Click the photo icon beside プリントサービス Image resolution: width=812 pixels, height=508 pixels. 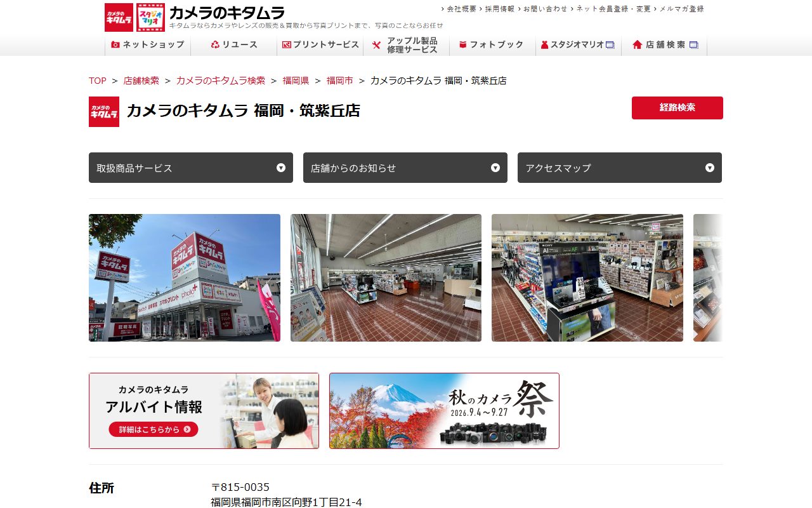[286, 44]
